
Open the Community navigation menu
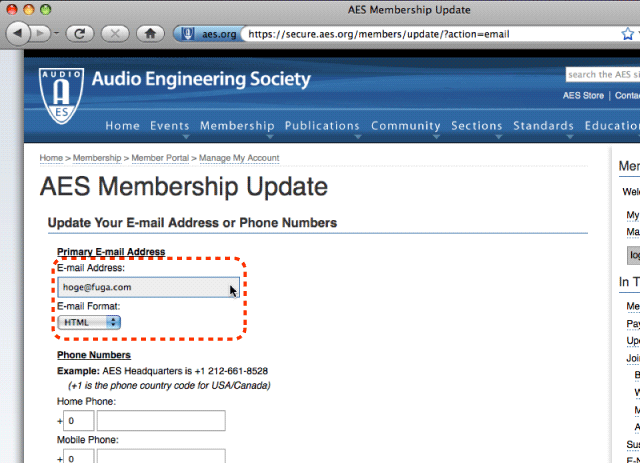[x=406, y=126]
